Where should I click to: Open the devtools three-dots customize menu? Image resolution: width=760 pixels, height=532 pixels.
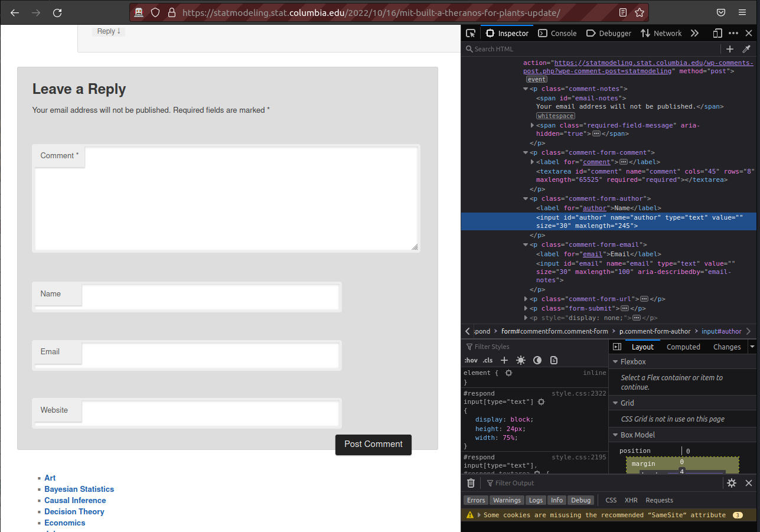[733, 34]
